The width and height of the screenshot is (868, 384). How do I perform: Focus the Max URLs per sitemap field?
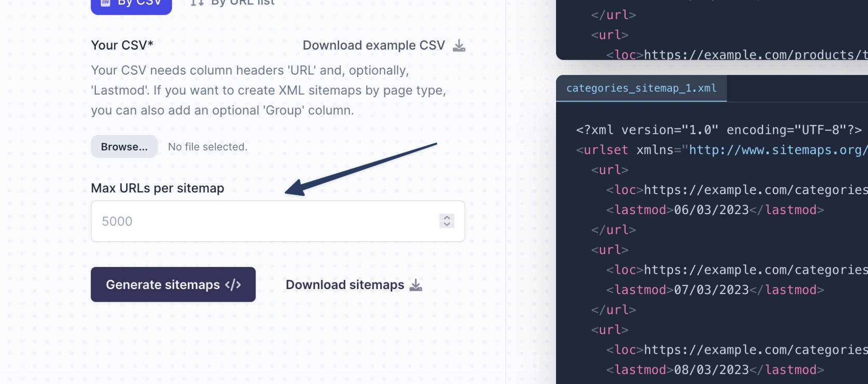click(278, 221)
